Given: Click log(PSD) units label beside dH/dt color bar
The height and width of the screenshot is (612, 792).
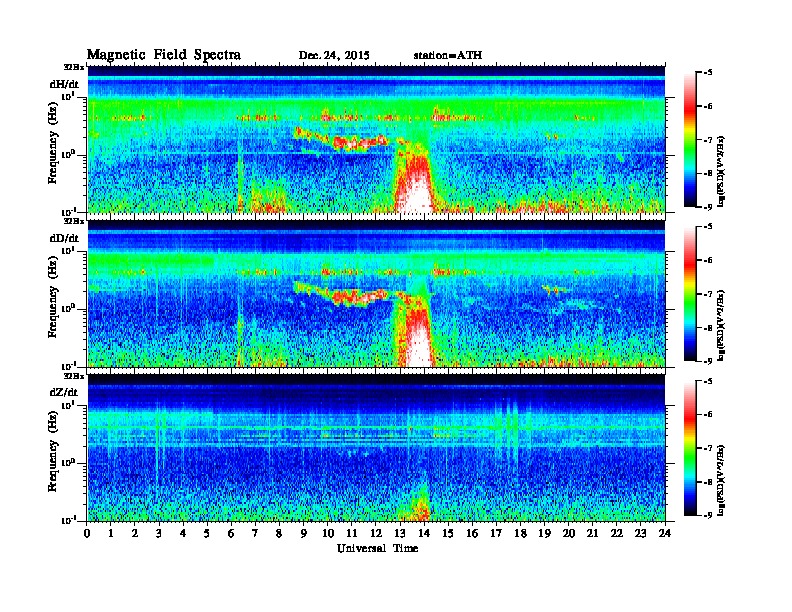Looking at the screenshot, I should pos(722,172).
